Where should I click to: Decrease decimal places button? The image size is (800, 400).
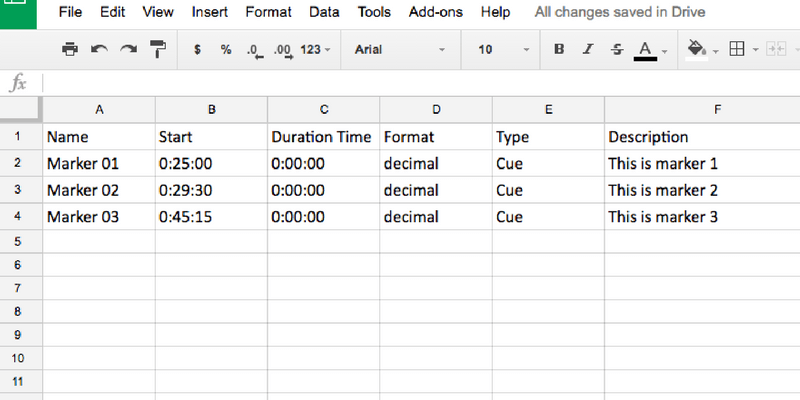coord(254,50)
